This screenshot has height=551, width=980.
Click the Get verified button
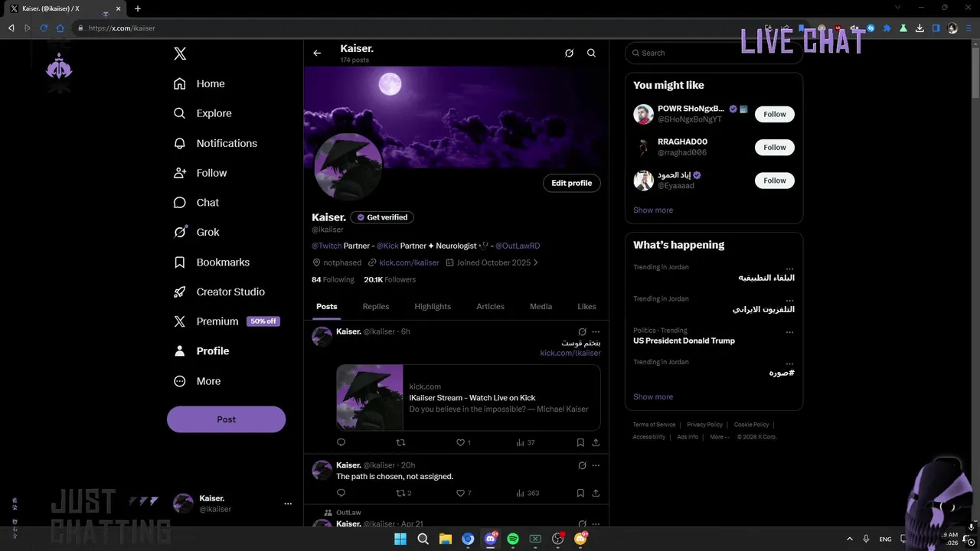(x=382, y=217)
